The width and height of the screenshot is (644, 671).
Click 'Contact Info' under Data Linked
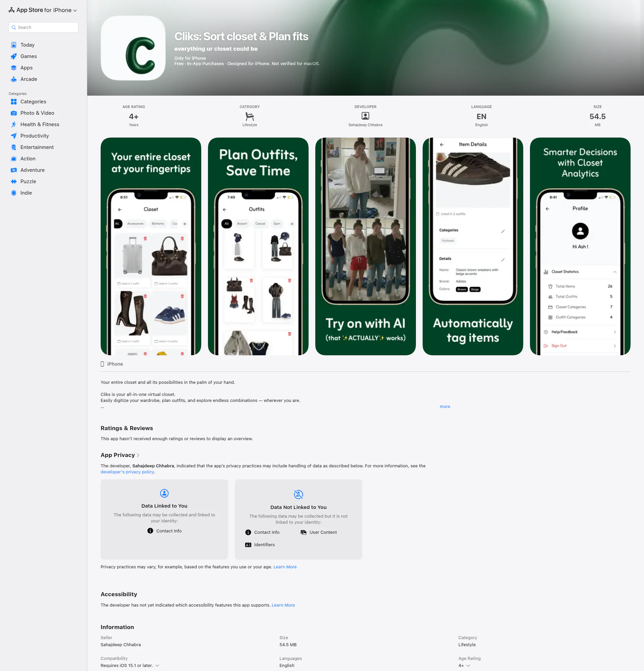165,531
